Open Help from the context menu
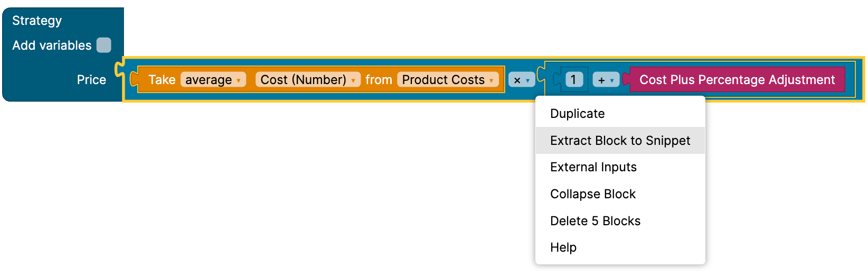The height and width of the screenshot is (276, 868). [563, 247]
